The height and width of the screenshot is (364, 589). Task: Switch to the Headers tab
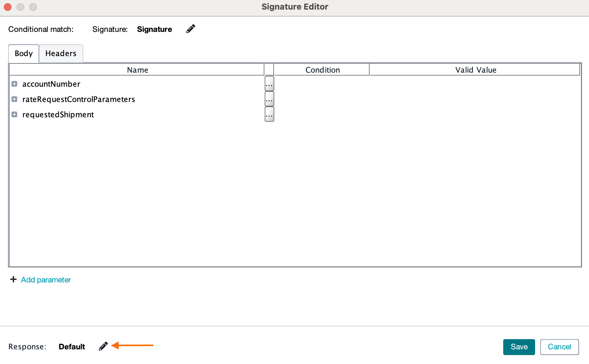coord(61,53)
